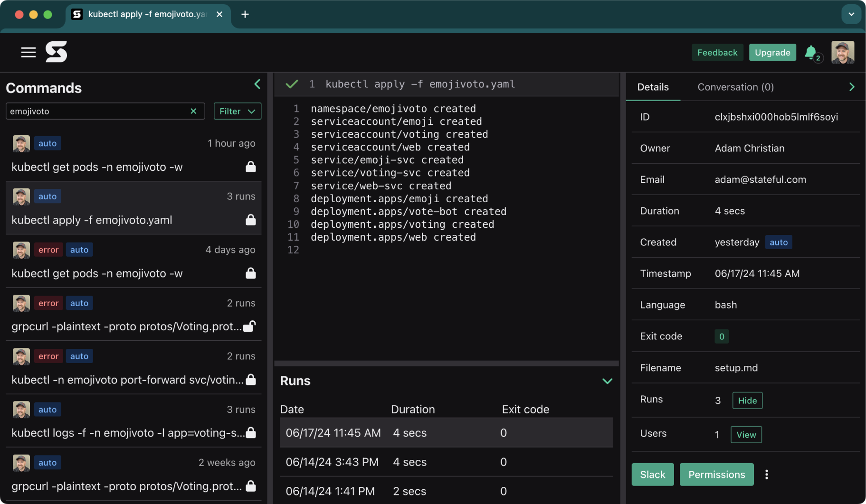Click the tab favicon S icon
This screenshot has width=866, height=504.
click(x=77, y=14)
